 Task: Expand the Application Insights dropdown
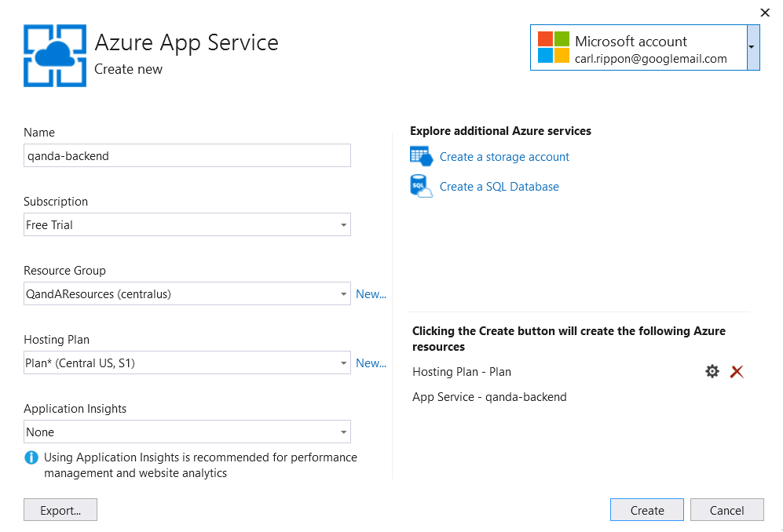pos(343,432)
